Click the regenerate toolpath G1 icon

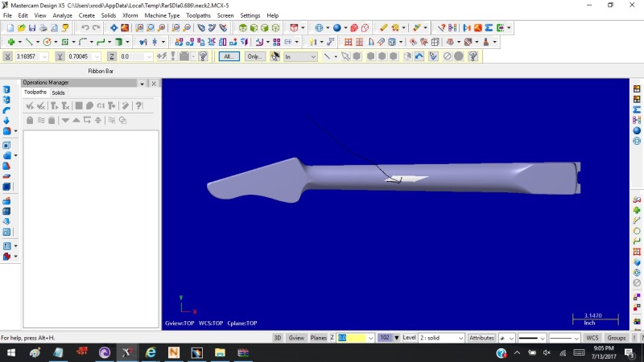(101, 106)
